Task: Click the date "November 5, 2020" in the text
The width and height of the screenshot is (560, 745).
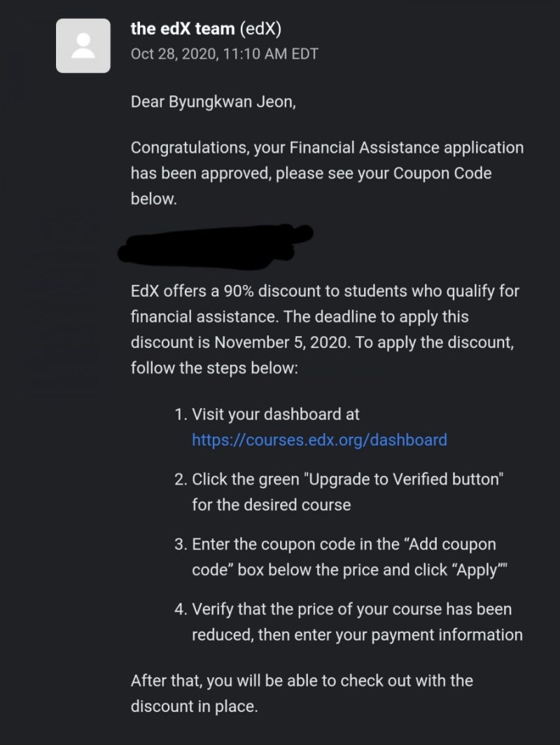Action: click(x=281, y=342)
